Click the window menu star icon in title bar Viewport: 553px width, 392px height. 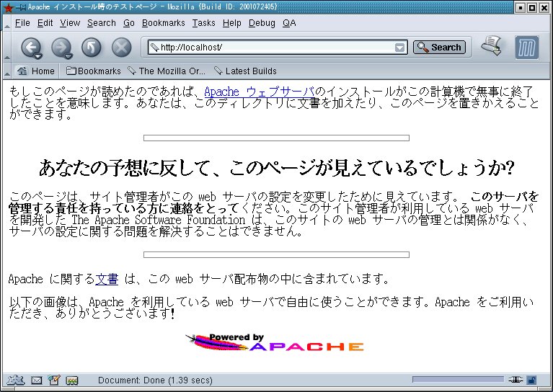click(7, 7)
